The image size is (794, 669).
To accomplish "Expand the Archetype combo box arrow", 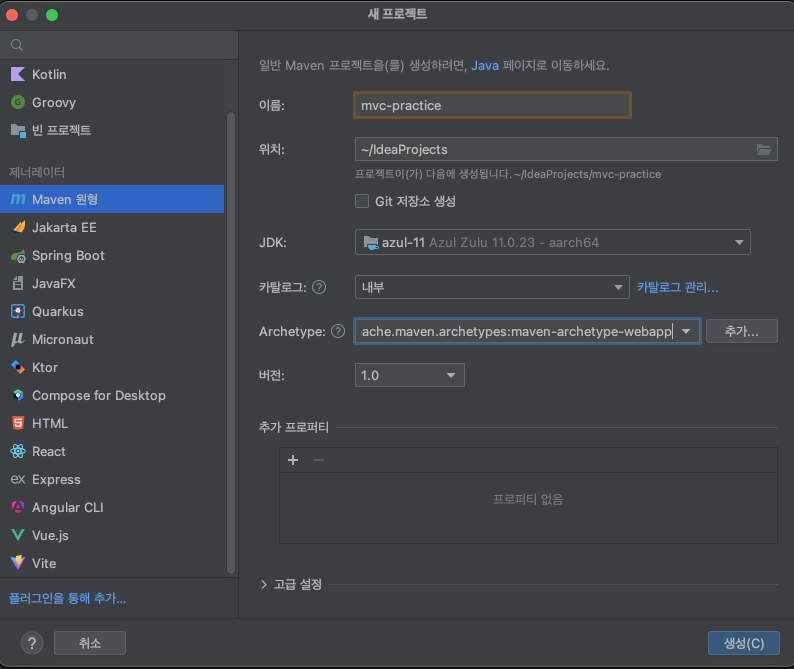I will (686, 331).
